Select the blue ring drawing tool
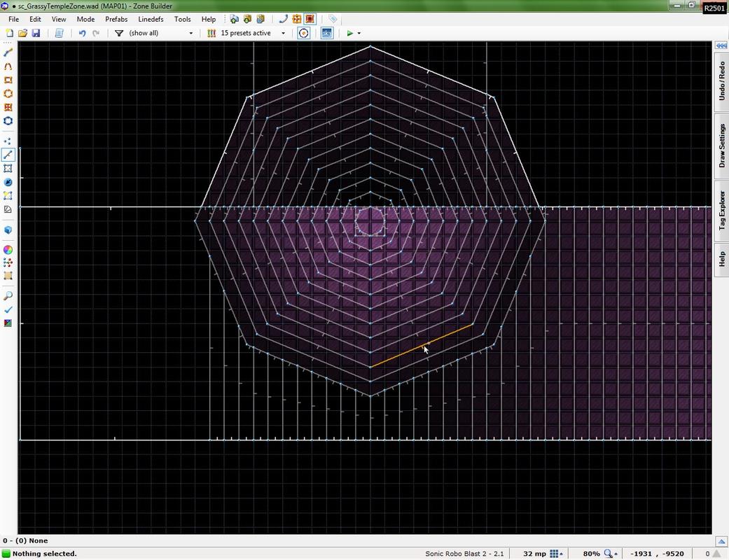Image resolution: width=729 pixels, height=560 pixels. pyautogui.click(x=8, y=121)
